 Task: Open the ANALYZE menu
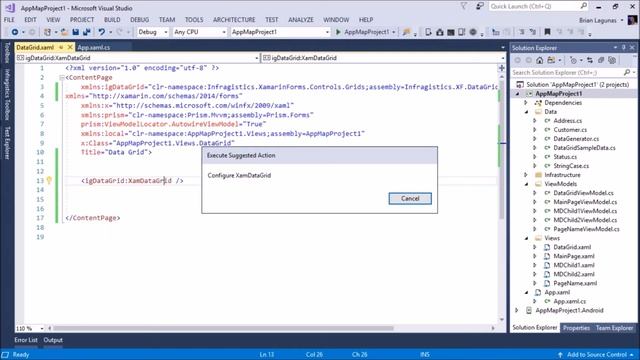point(301,20)
